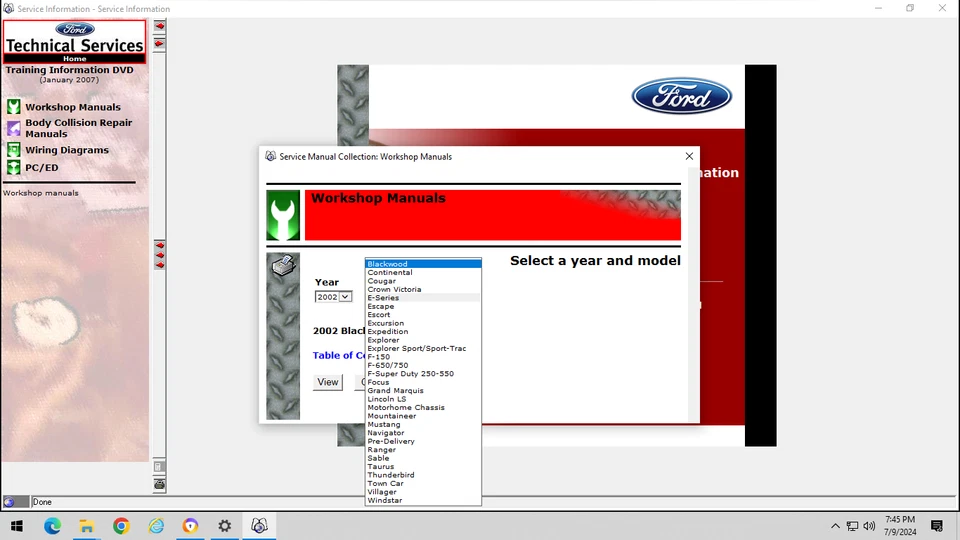Click the PC/ED sidebar icon
Image resolution: width=960 pixels, height=540 pixels.
(x=13, y=167)
